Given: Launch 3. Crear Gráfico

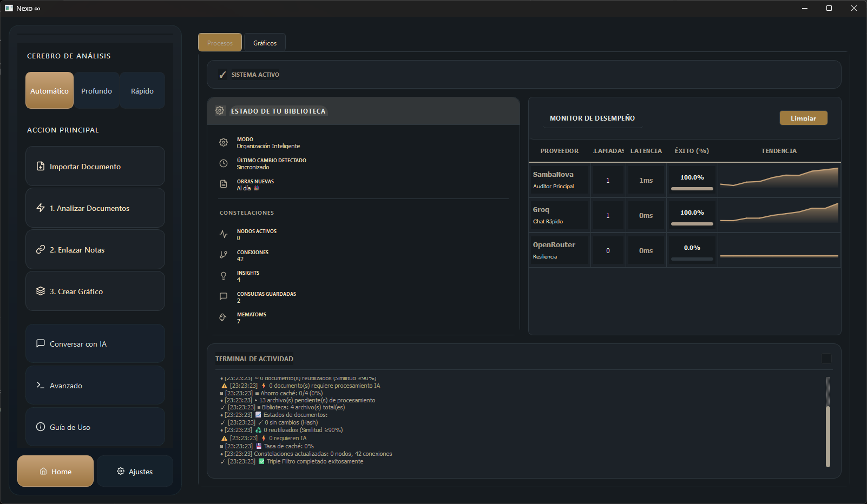Looking at the screenshot, I should (x=95, y=291).
